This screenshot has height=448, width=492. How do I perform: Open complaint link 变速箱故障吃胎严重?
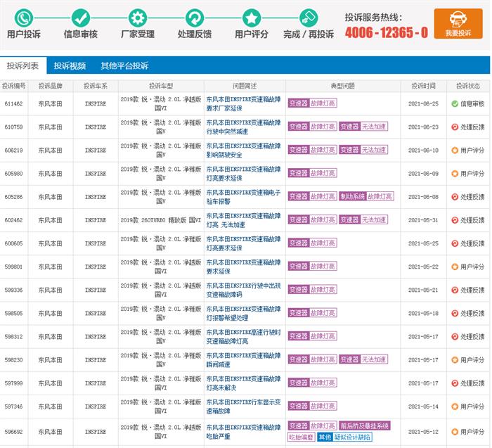pyautogui.click(x=243, y=432)
